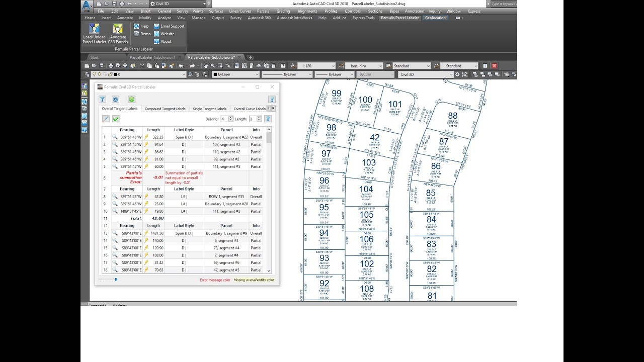Switch to Compound Tangent Labels tab
644x362 pixels.
pyautogui.click(x=165, y=109)
